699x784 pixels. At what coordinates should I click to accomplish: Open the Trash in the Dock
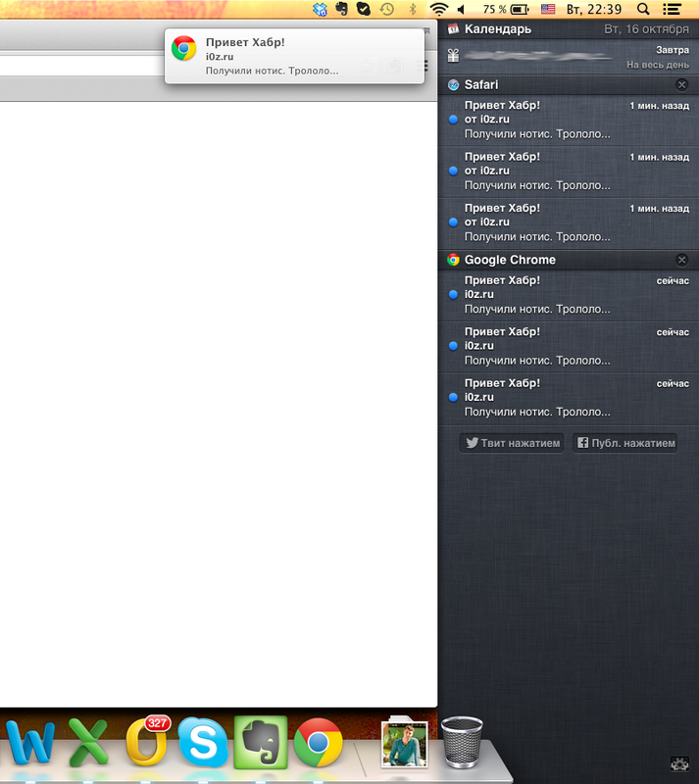pos(462,743)
